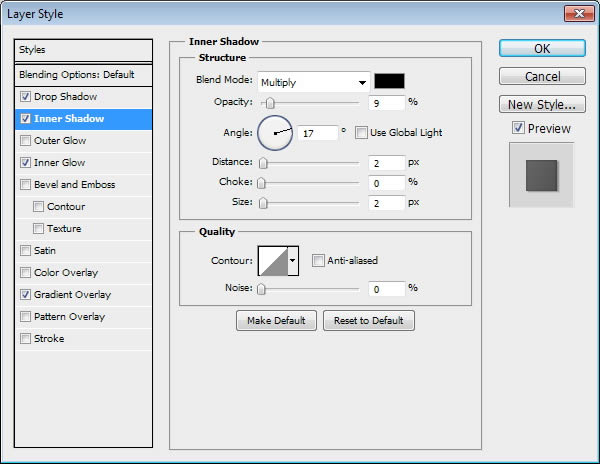Click the Make Default button
The height and width of the screenshot is (464, 600).
(276, 321)
